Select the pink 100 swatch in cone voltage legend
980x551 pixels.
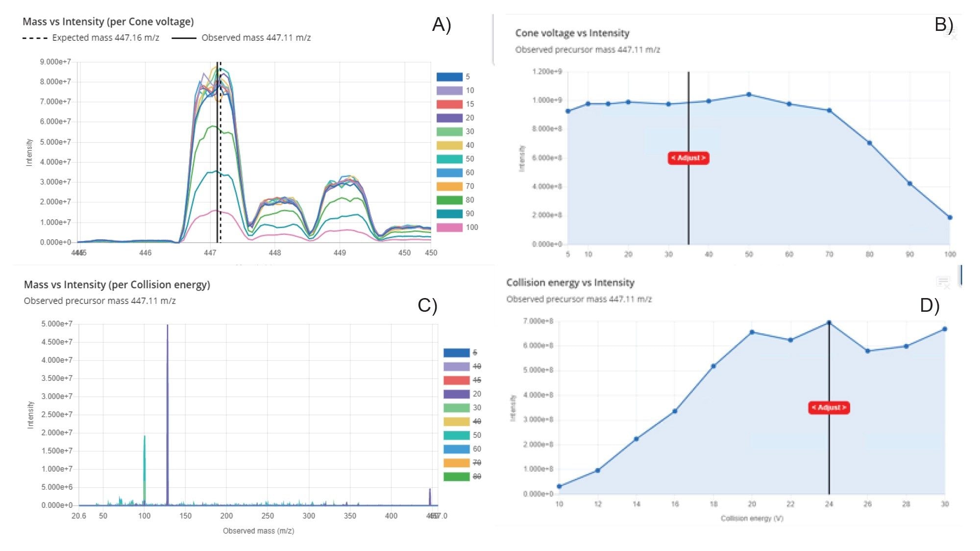tap(452, 227)
